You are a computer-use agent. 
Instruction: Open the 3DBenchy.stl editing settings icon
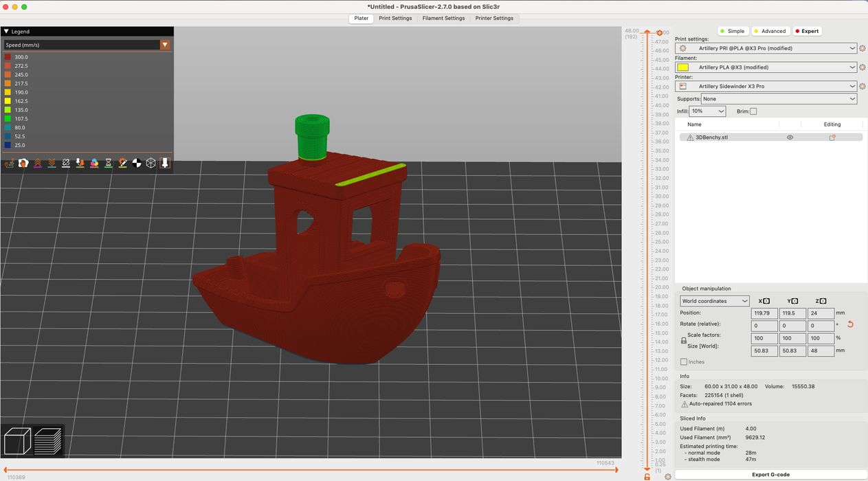(x=832, y=137)
